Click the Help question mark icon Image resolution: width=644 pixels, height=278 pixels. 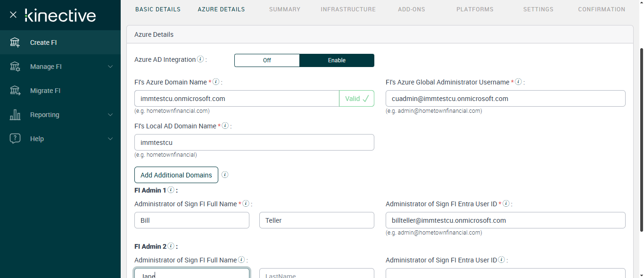[15, 139]
